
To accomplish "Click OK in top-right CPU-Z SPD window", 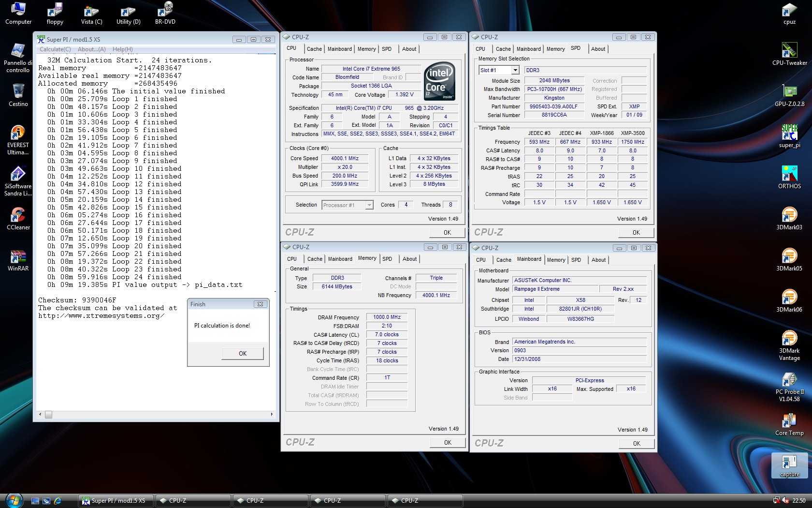I will tap(636, 233).
